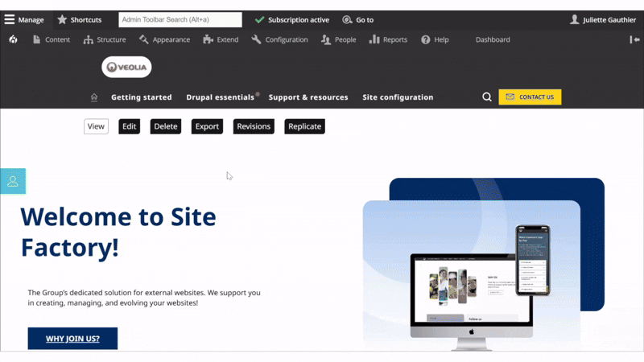Expand the Structure admin menu
This screenshot has height=362, width=644.
105,39
